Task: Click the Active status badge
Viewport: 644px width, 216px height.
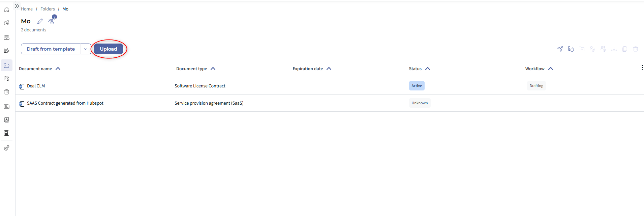Action: (x=417, y=86)
